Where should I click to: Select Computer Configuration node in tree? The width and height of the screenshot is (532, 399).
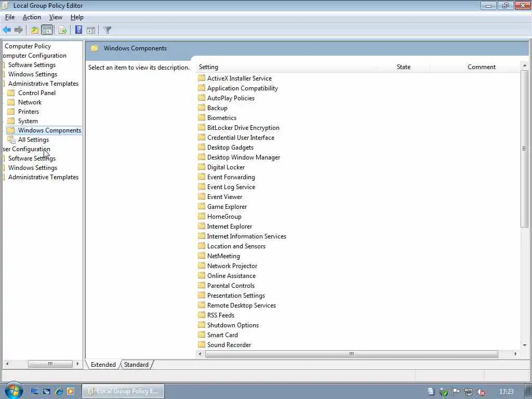[35, 55]
